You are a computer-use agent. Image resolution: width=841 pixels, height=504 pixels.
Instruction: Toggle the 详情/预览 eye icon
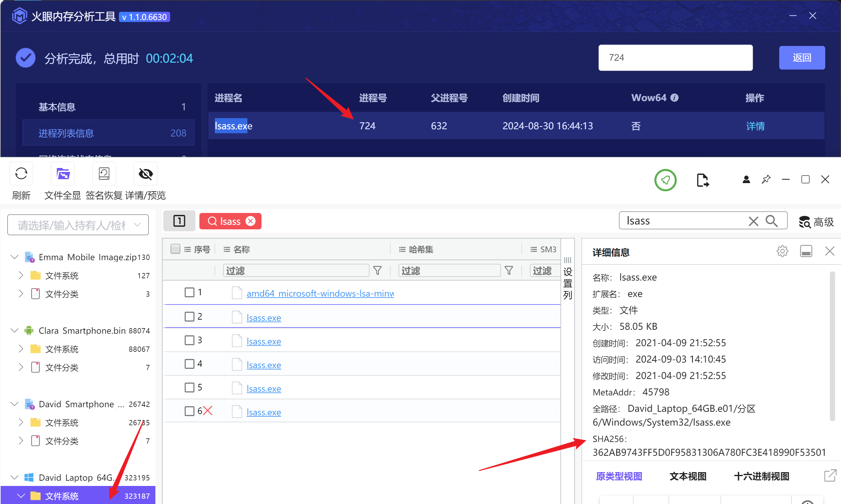tap(146, 174)
